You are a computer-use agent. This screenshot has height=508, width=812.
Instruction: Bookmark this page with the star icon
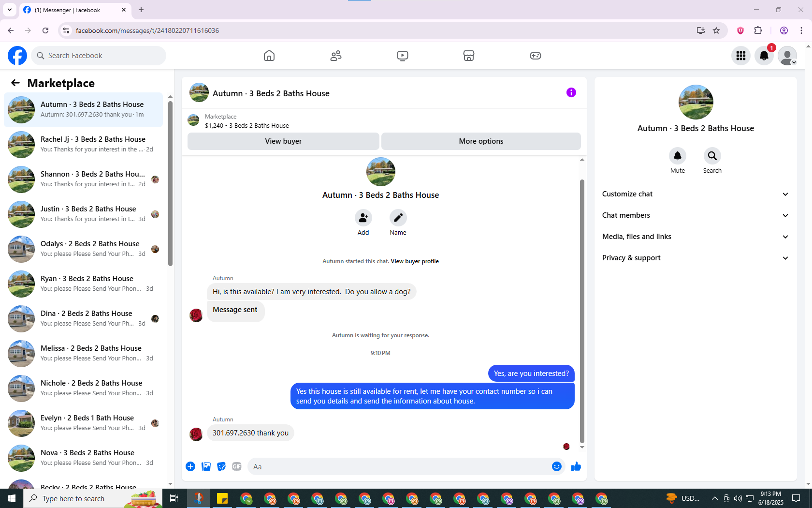pyautogui.click(x=716, y=30)
